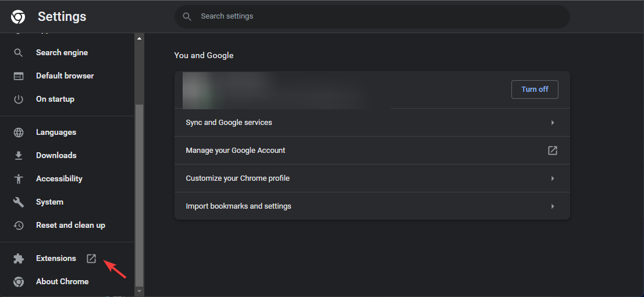Open the About Chrome menu item
Screen dimensions: 644x297
62,282
